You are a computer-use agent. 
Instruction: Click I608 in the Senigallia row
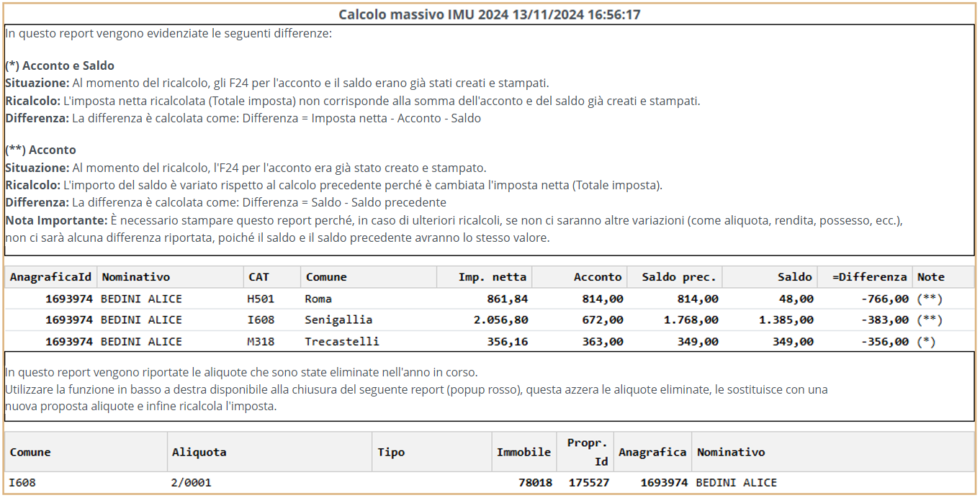coord(261,320)
